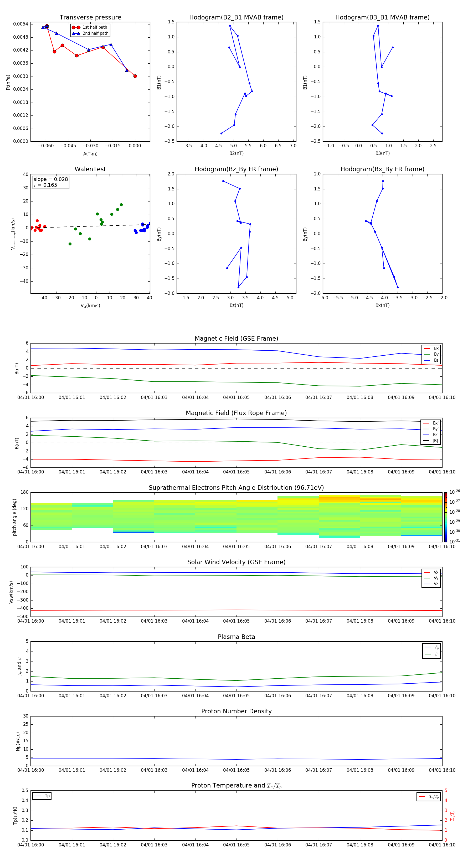Screen dimensions: 473x868
Task: Click the 'A(T·m)' x-axis label
Action: [x=90, y=154]
